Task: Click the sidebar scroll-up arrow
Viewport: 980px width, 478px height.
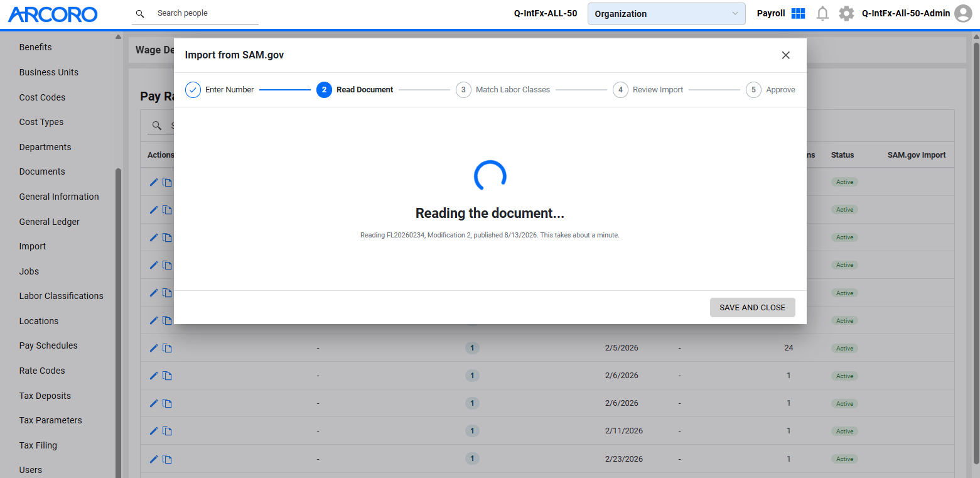Action: (x=118, y=36)
